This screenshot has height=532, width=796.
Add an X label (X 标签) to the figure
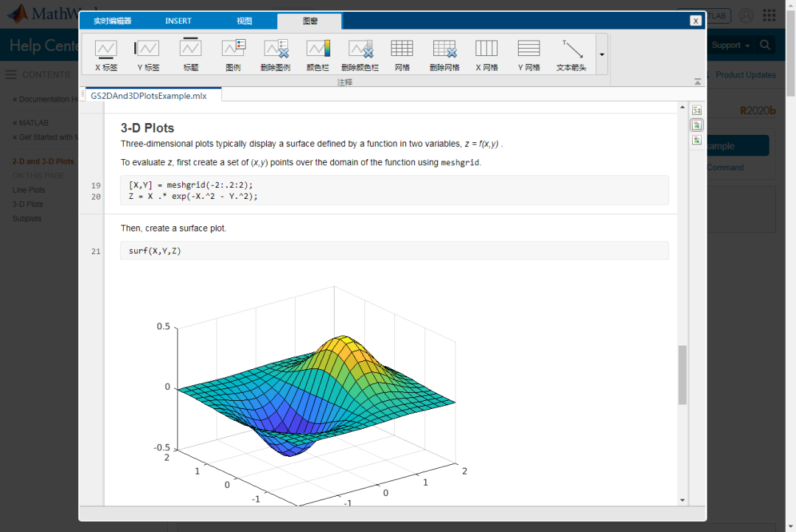coord(106,55)
